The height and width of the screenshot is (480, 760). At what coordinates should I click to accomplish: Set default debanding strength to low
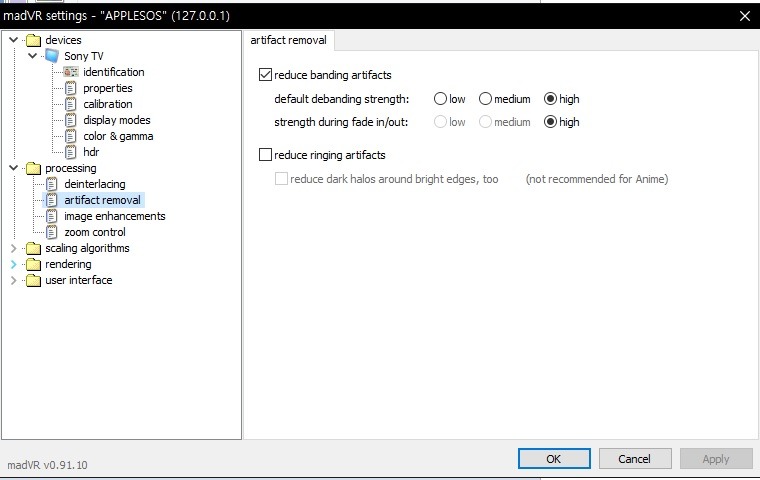440,99
